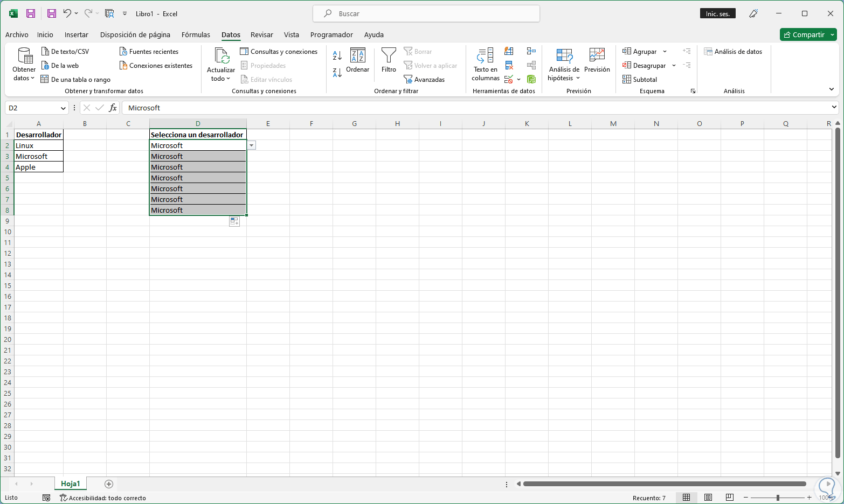Open Avanzadas filter options

coord(424,80)
